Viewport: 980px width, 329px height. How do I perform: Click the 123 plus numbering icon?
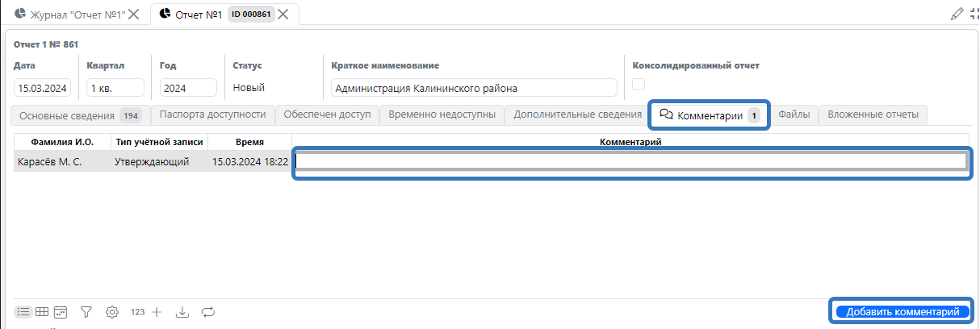point(147,311)
